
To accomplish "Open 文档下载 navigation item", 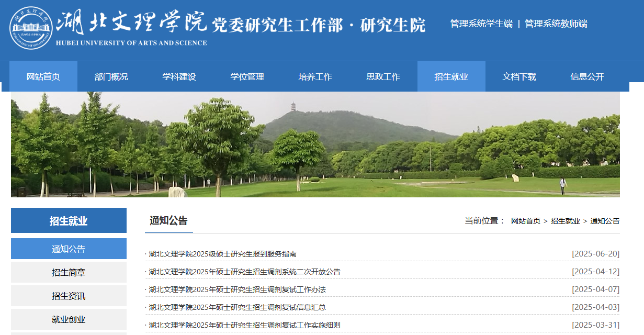I will click(519, 76).
